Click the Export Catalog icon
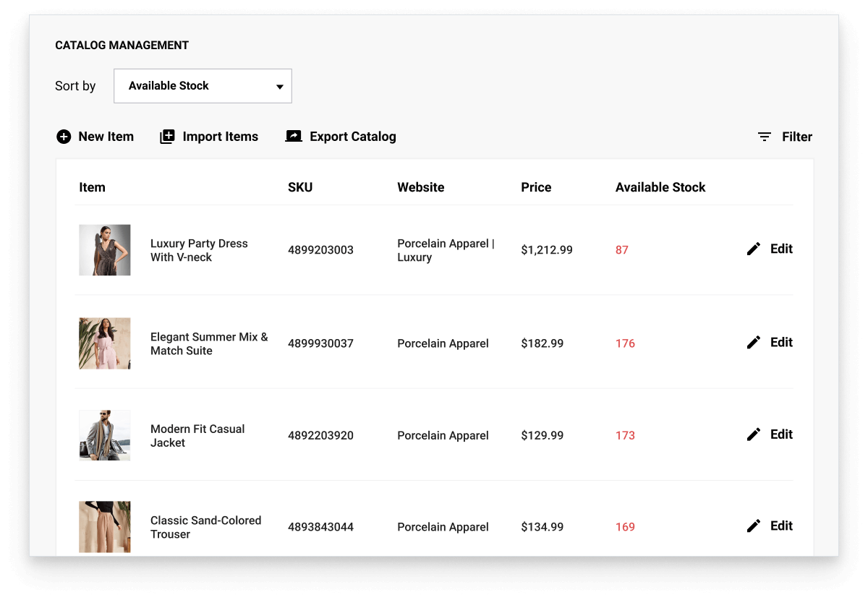868x600 pixels. point(294,137)
